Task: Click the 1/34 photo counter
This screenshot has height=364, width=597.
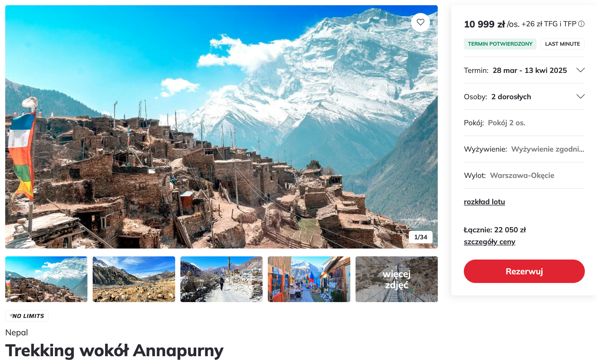Action: pyautogui.click(x=421, y=237)
